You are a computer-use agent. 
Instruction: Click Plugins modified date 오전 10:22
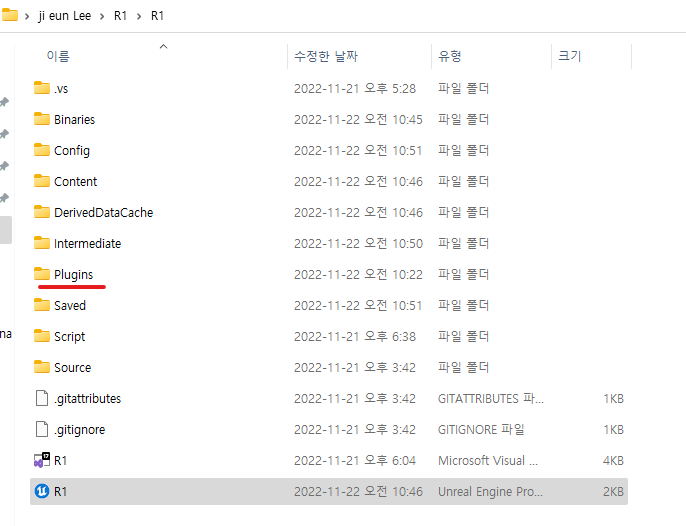pyautogui.click(x=358, y=275)
